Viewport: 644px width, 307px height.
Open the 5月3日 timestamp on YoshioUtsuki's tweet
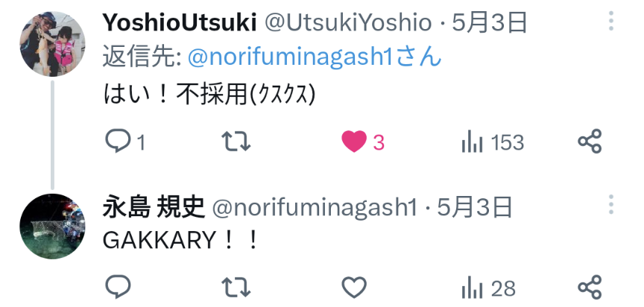tap(490, 22)
